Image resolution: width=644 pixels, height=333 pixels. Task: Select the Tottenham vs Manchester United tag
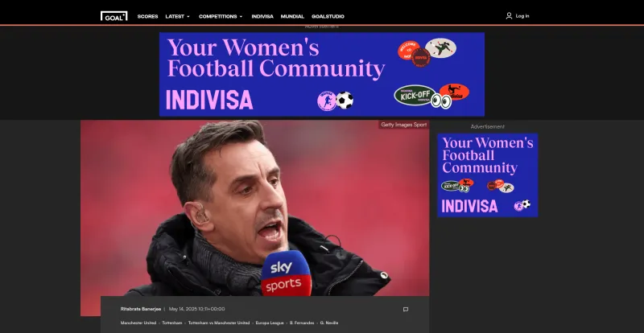point(219,323)
